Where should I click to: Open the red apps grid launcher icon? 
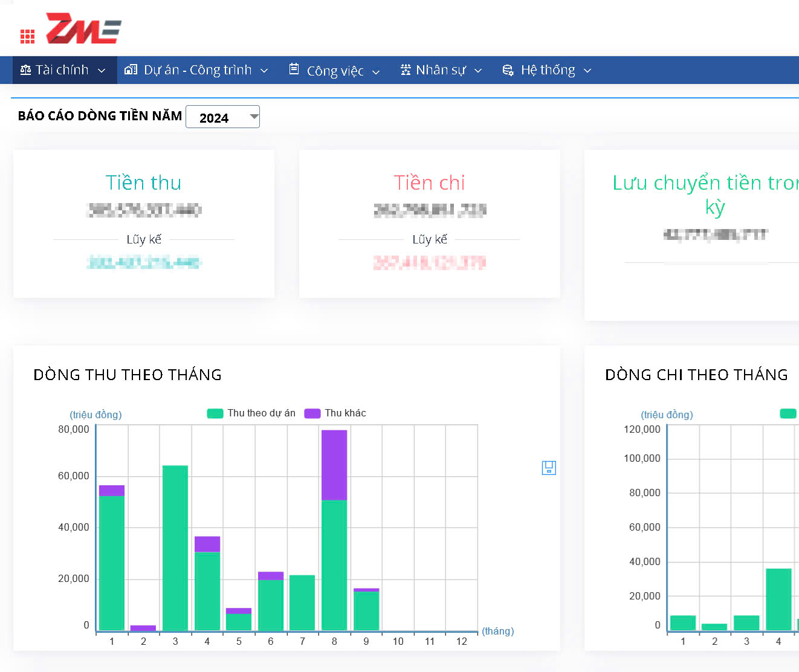point(27,36)
